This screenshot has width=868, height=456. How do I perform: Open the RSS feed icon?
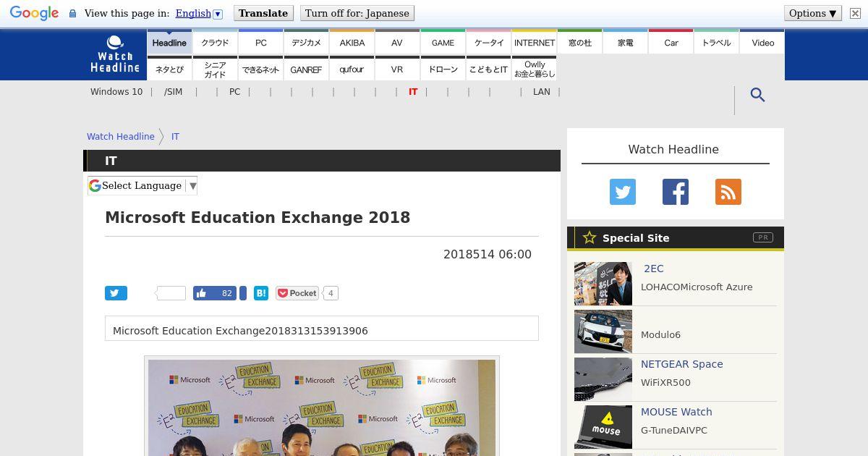(x=728, y=192)
